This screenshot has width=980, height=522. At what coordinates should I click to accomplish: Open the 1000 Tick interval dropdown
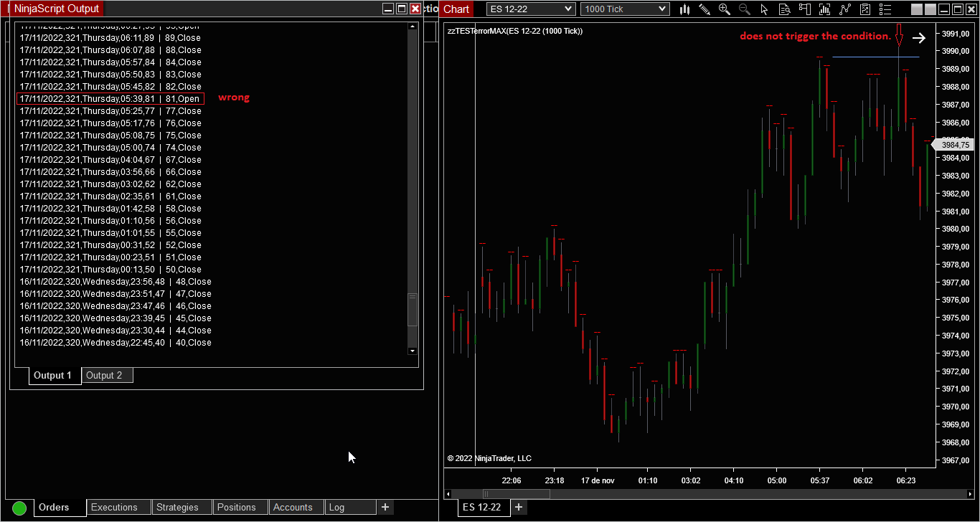[625, 9]
